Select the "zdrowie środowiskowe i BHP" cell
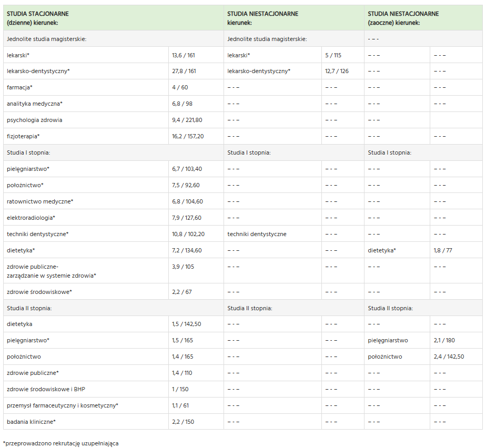Screen dimensions: 486x448 point(45,389)
